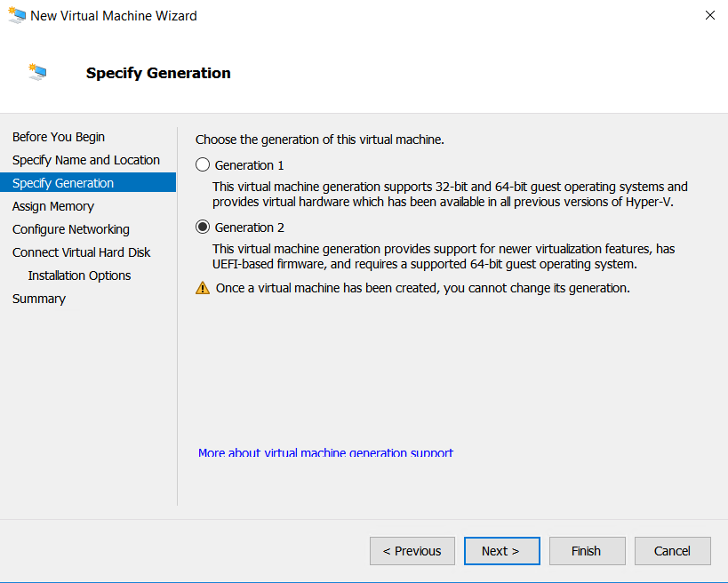
Task: Jump to the Summary step
Action: click(x=39, y=299)
